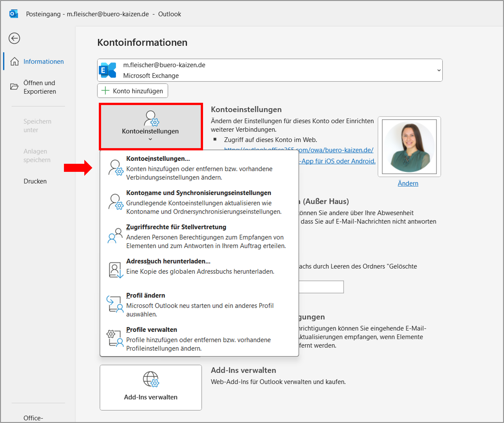The image size is (504, 423).
Task: Select Informationen in the sidebar
Action: pos(43,61)
